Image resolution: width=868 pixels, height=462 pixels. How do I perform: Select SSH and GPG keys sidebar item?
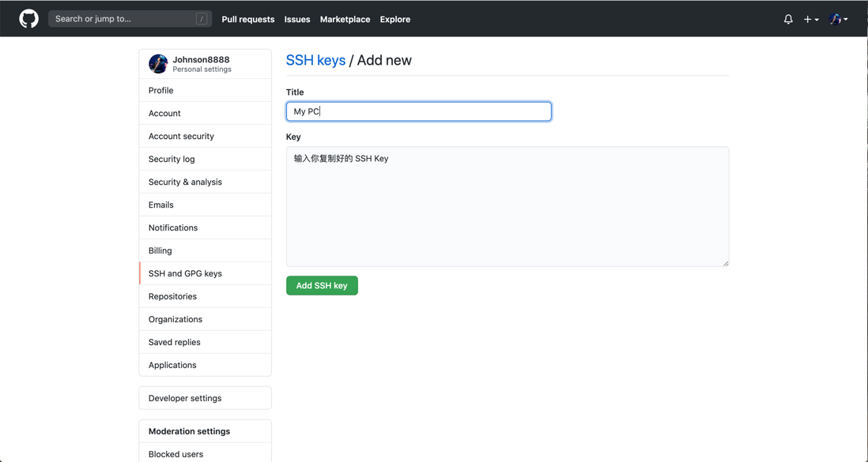coord(185,273)
